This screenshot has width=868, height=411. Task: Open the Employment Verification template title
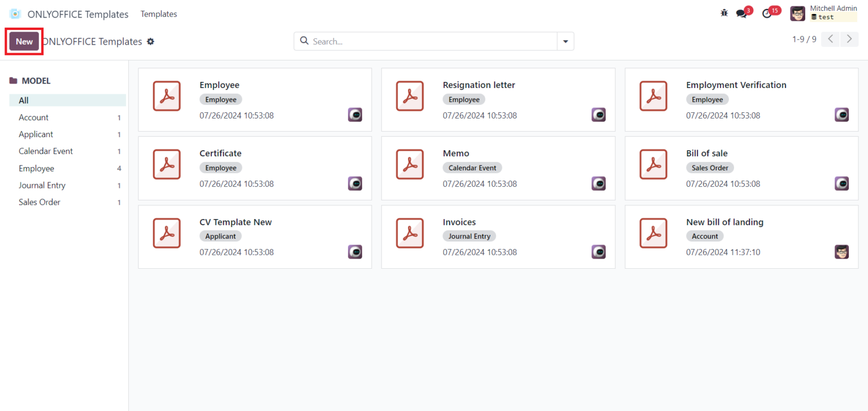[736, 85]
